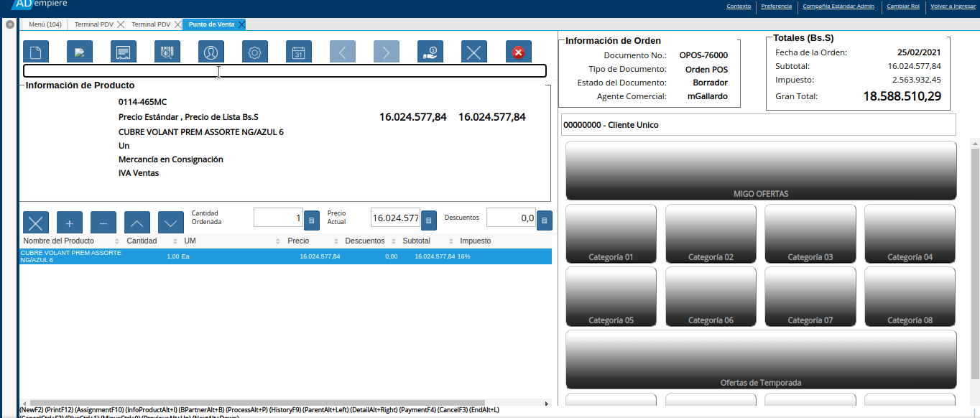Move to previous line up arrow
This screenshot has height=418, width=980.
pyautogui.click(x=137, y=222)
